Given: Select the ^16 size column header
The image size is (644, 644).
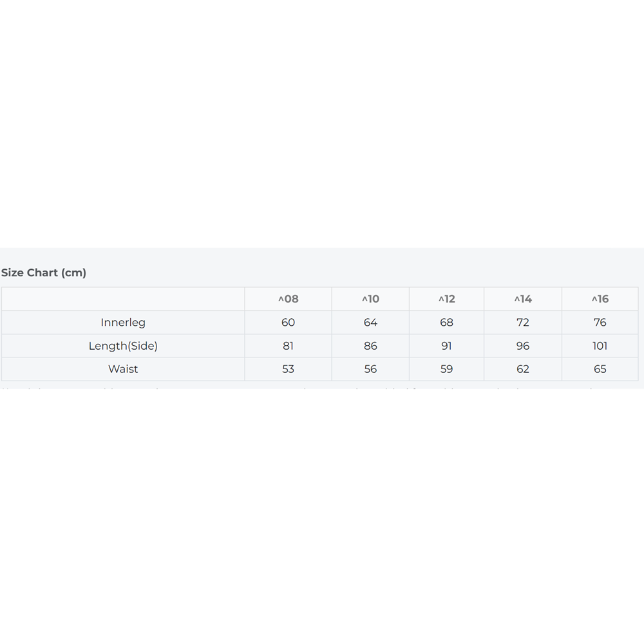Looking at the screenshot, I should point(600,299).
